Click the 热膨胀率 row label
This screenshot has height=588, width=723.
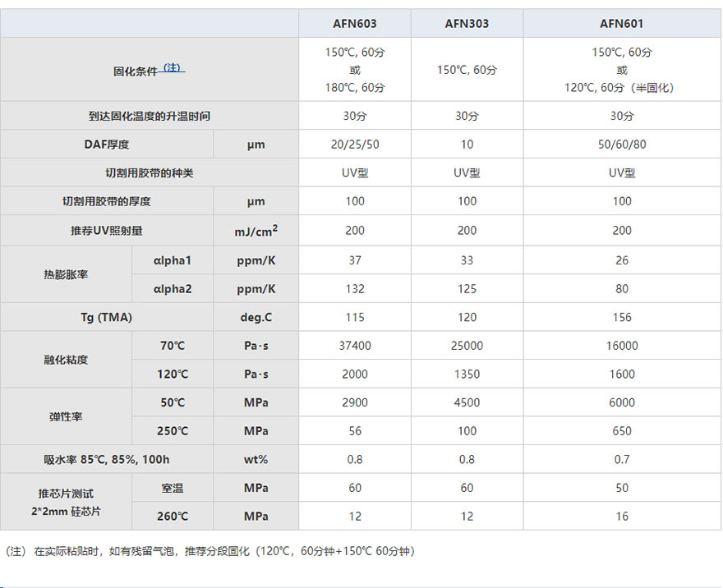(66, 274)
